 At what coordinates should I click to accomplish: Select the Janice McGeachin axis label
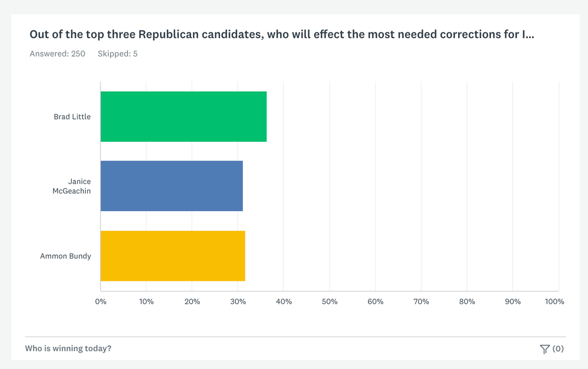[71, 186]
